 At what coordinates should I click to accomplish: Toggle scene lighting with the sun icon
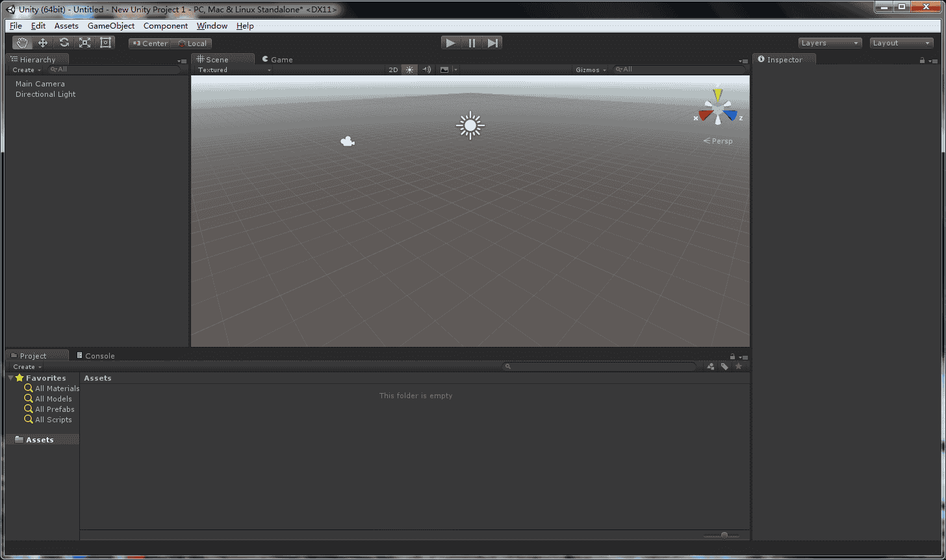click(x=409, y=70)
